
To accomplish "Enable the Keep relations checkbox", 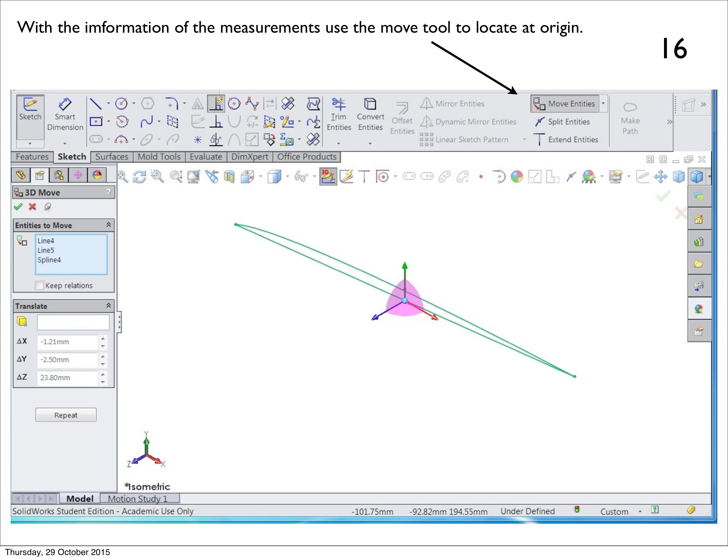I will [40, 285].
